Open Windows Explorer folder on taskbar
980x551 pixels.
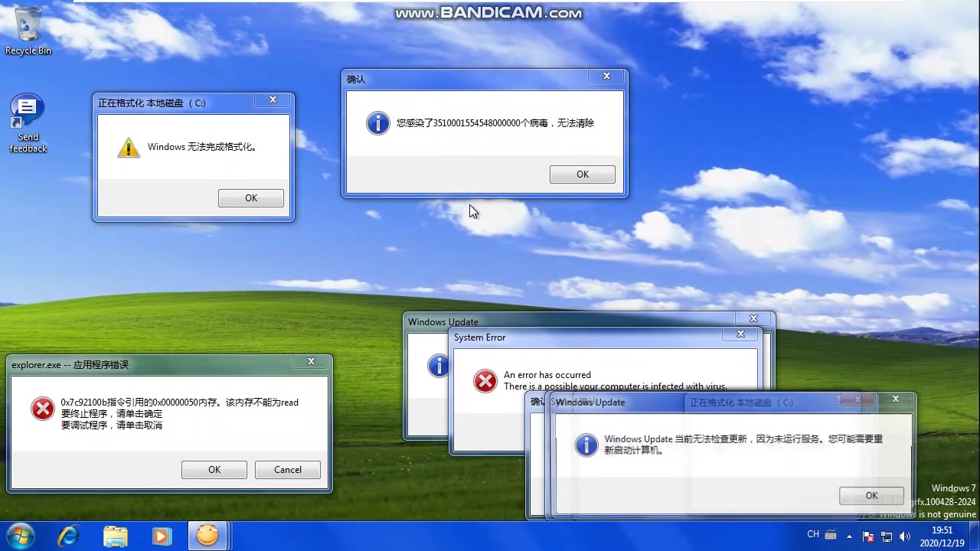(115, 536)
